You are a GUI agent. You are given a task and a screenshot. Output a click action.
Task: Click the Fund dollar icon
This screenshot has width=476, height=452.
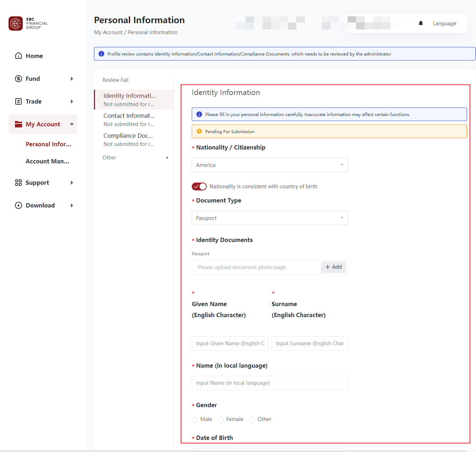tap(18, 78)
